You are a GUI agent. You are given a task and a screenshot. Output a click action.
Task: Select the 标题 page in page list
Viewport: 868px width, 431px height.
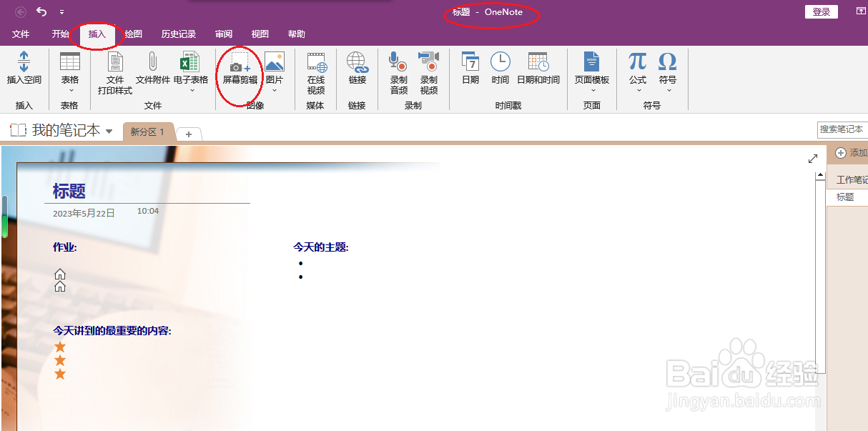coord(848,197)
